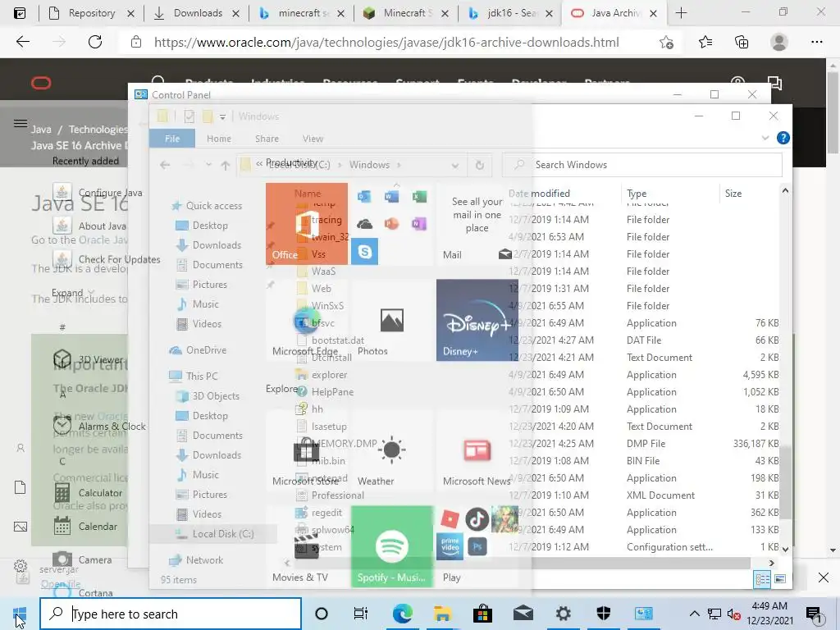Open the Spotify Music tile
The height and width of the screenshot is (630, 840).
[391, 546]
